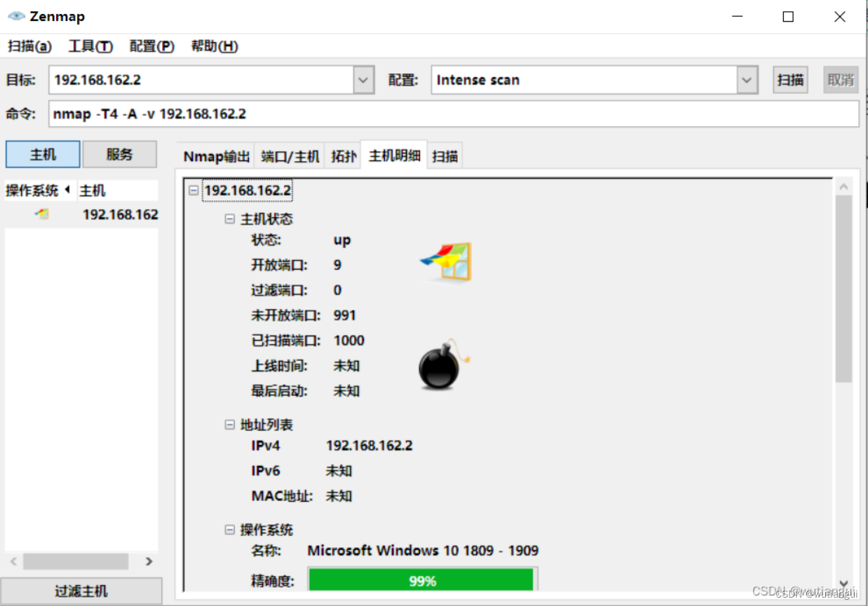This screenshot has width=868, height=606.
Task: Click right arrow of host list scrollbar
Action: tap(149, 561)
